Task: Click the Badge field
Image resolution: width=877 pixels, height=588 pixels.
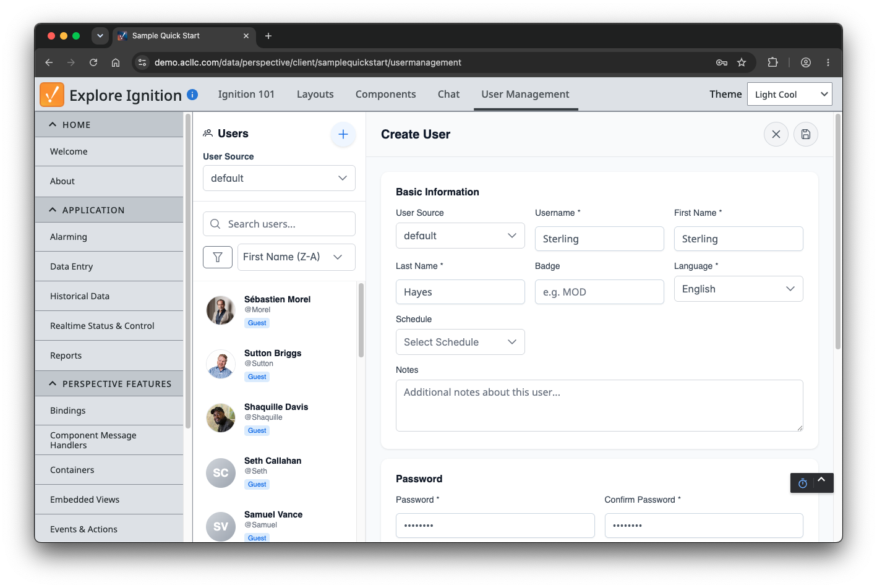Action: click(x=599, y=292)
